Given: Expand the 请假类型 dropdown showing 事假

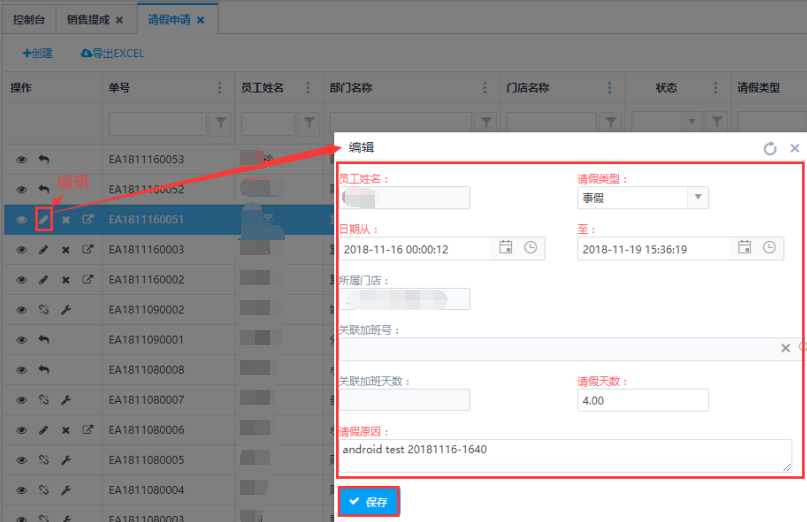Looking at the screenshot, I should coord(697,197).
